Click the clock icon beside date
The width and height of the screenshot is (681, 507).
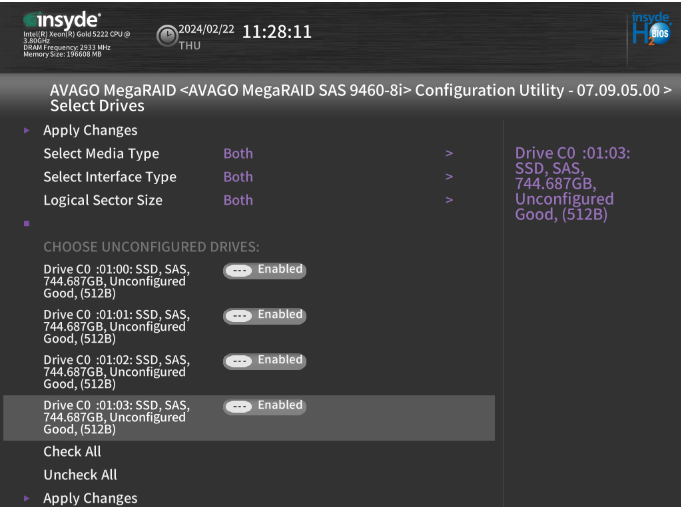click(x=167, y=36)
